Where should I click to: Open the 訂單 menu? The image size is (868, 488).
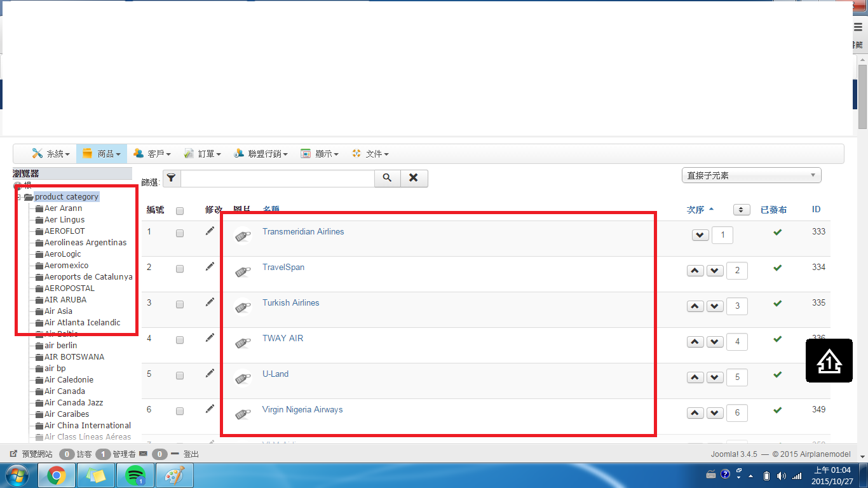pyautogui.click(x=202, y=154)
